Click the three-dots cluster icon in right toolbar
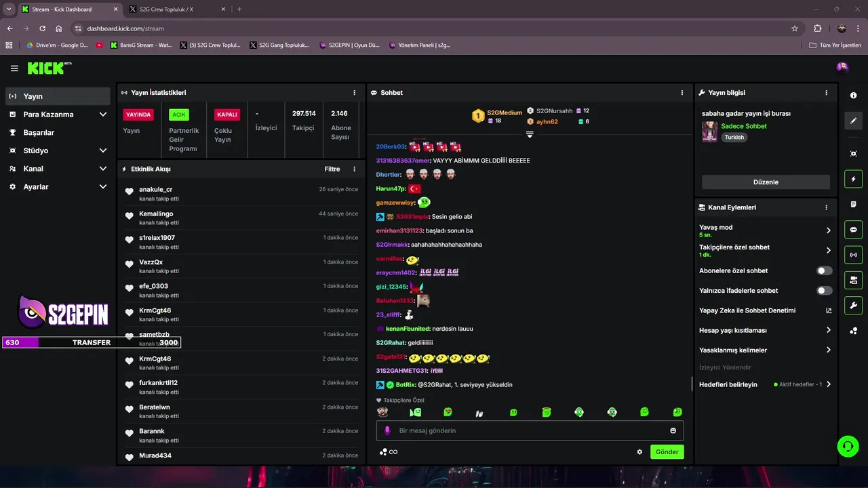868x488 pixels. pyautogui.click(x=854, y=331)
